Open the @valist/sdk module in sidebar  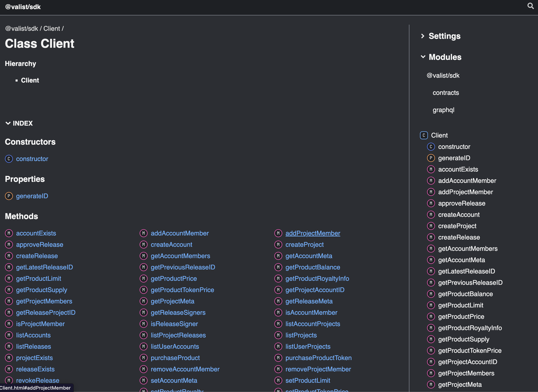tap(443, 75)
